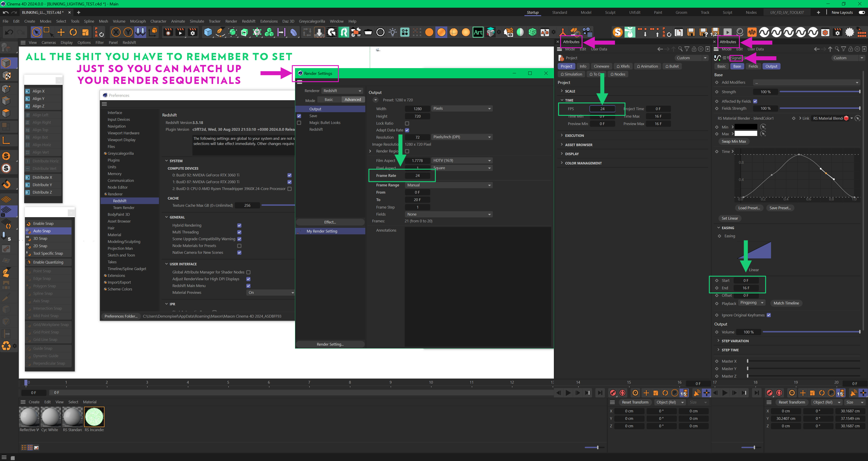Open Frame Range Manual dropdown
Viewport: 868px width, 461px height.
pos(448,185)
